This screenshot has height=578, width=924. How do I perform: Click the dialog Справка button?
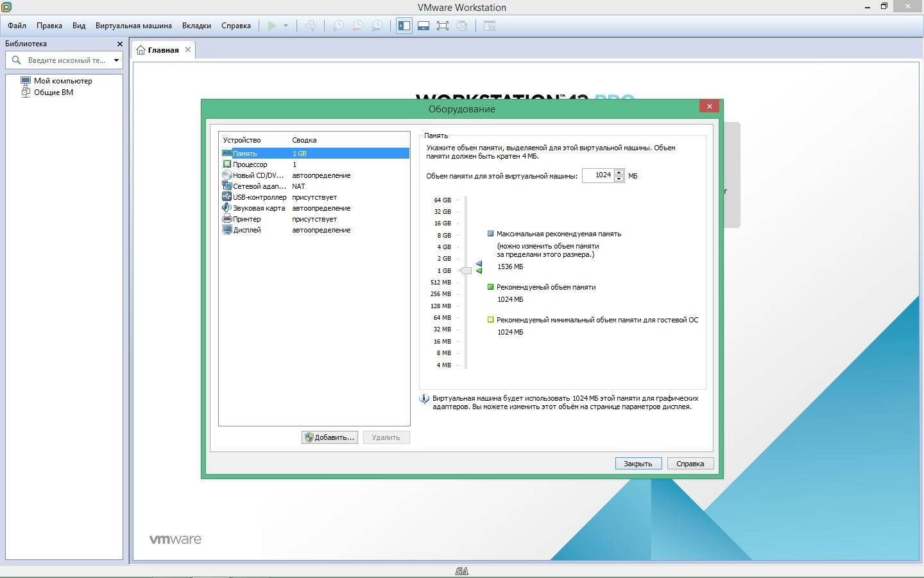(x=690, y=464)
